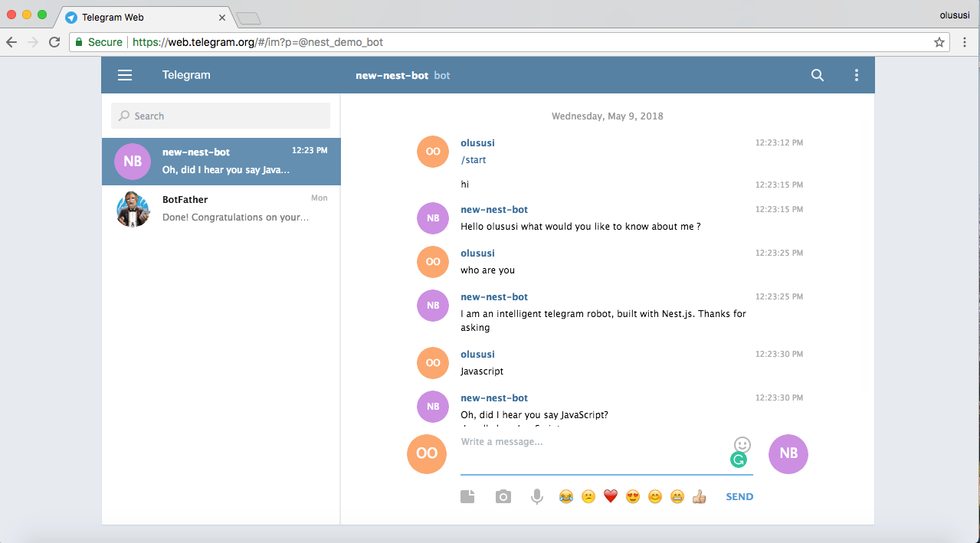Select the Telegram Web browser tab
The height and width of the screenshot is (543, 980).
click(x=144, y=17)
